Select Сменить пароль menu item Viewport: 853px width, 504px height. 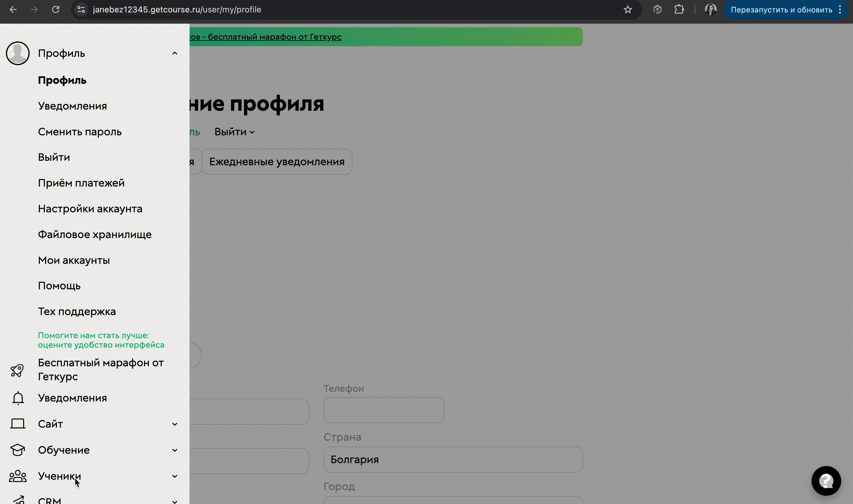(x=80, y=132)
